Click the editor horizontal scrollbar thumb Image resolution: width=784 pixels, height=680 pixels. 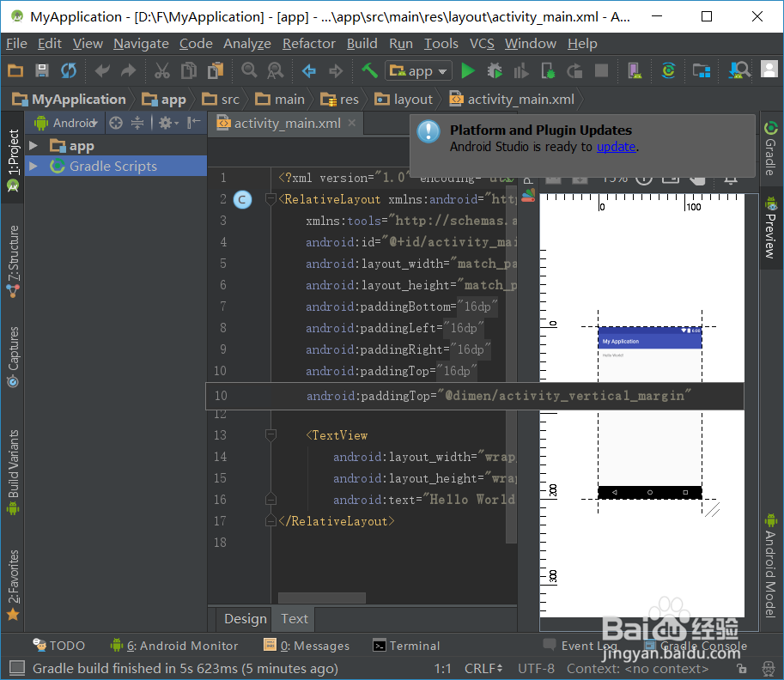pos(321,598)
